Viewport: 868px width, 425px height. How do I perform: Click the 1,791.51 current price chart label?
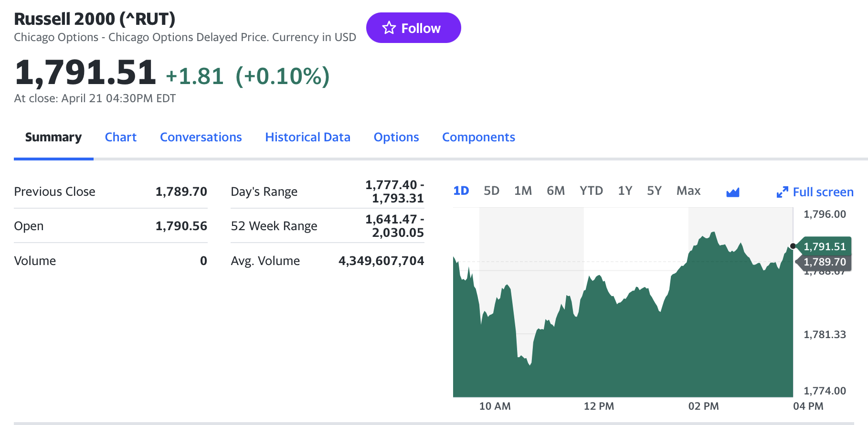point(825,246)
